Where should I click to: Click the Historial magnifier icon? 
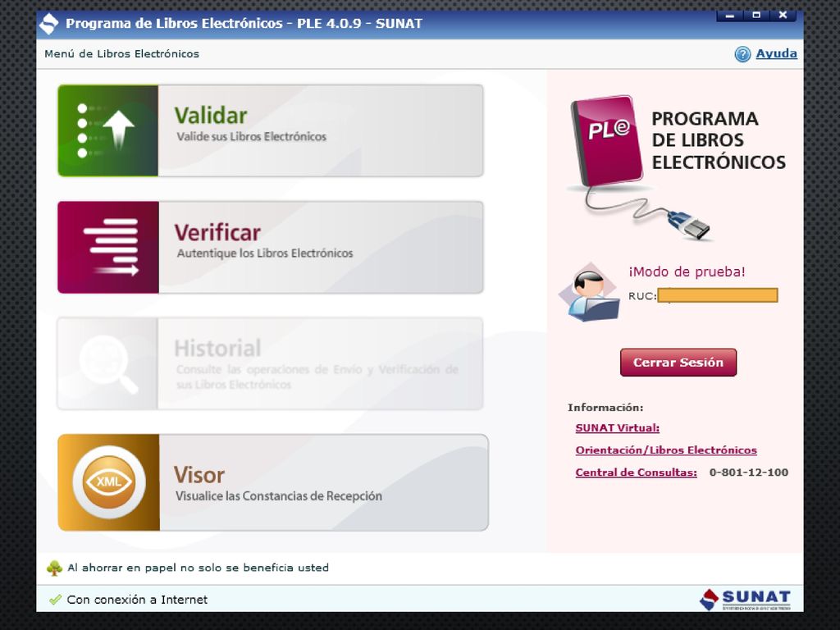(107, 363)
